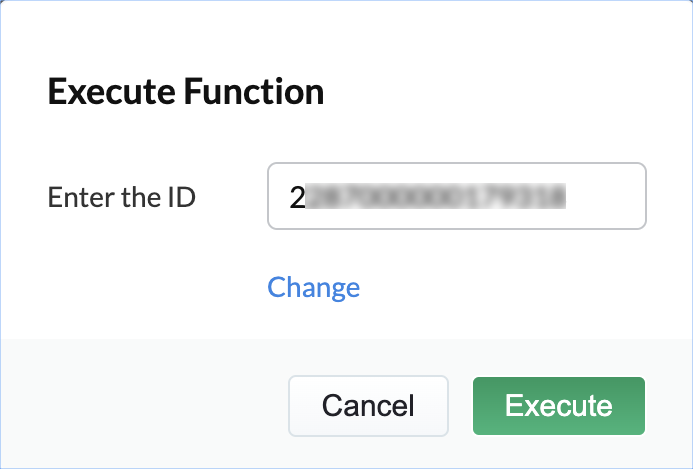This screenshot has height=469, width=693.
Task: Click the text box holding the record ID
Action: [457, 197]
